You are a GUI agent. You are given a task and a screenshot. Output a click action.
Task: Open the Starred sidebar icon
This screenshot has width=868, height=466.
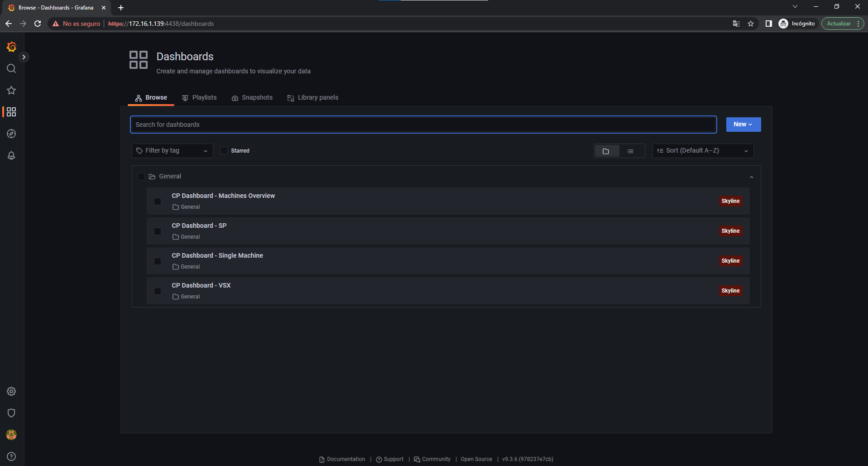click(x=11, y=90)
